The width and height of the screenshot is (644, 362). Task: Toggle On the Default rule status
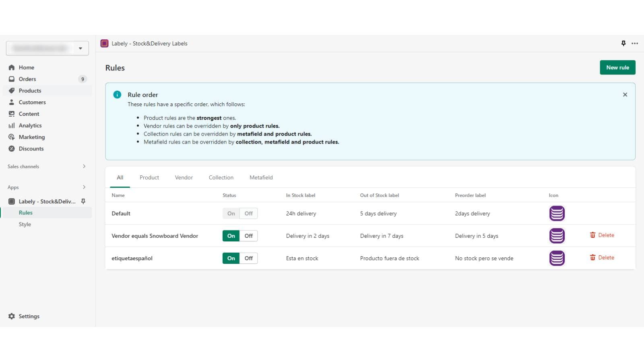pos(231,213)
